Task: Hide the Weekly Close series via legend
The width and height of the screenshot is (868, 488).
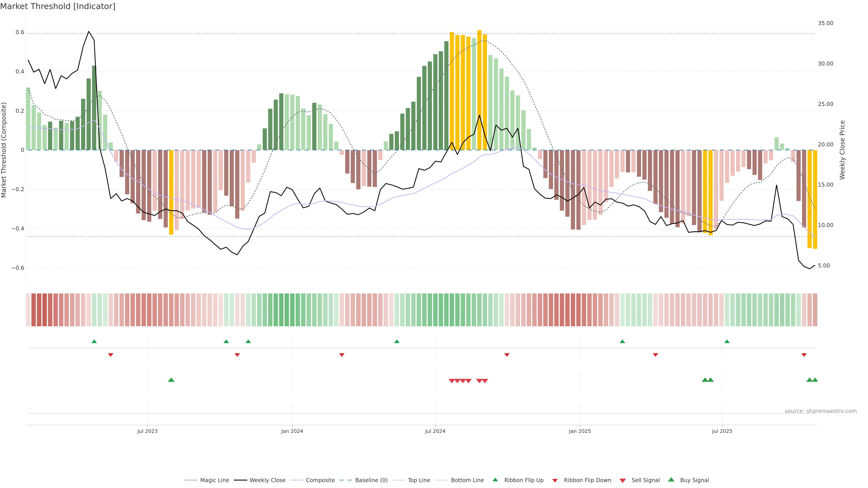Action: click(267, 480)
